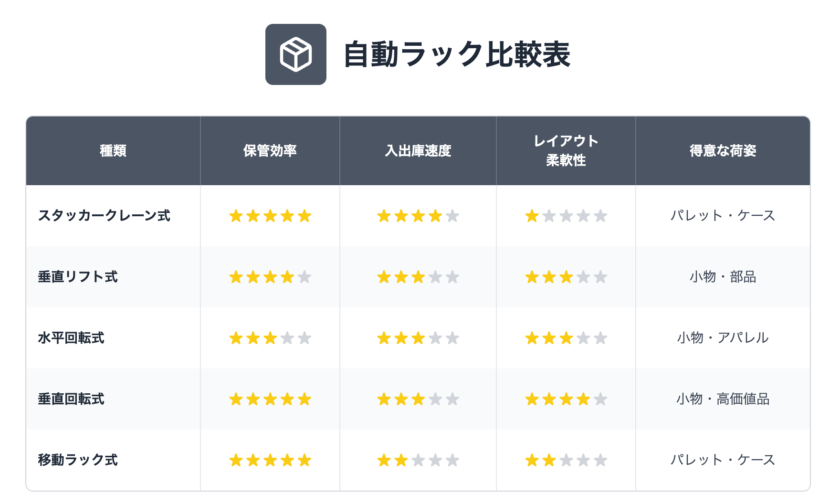Viewport: 840px width, 504px height.
Task: Click the 自動ラック比較表 title text
Action: [x=457, y=54]
